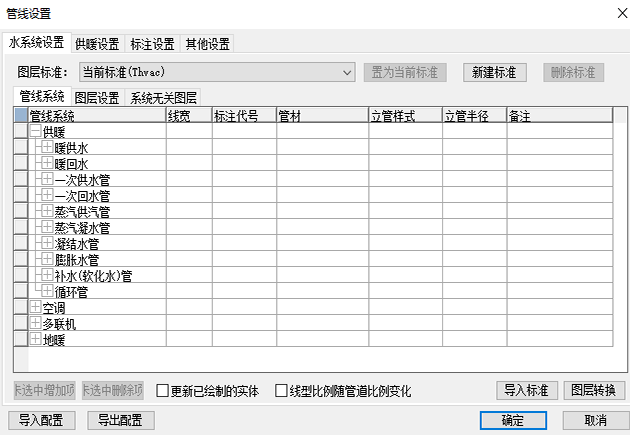Screen dimensions: 630x435
Task: Click the 导入标准 button
Action: tap(526, 390)
